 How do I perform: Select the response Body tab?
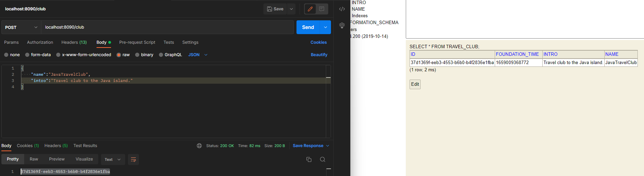(6, 146)
